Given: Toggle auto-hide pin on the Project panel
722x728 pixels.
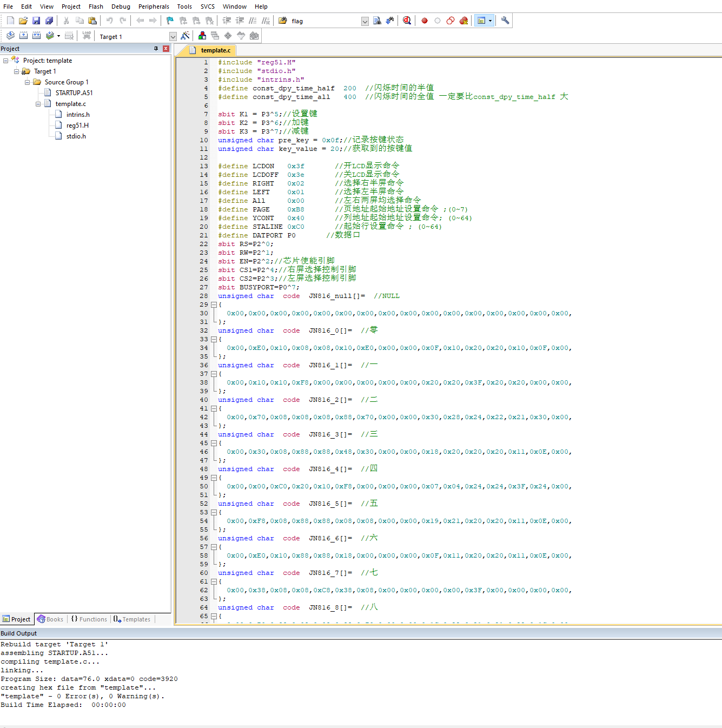Looking at the screenshot, I should click(156, 49).
